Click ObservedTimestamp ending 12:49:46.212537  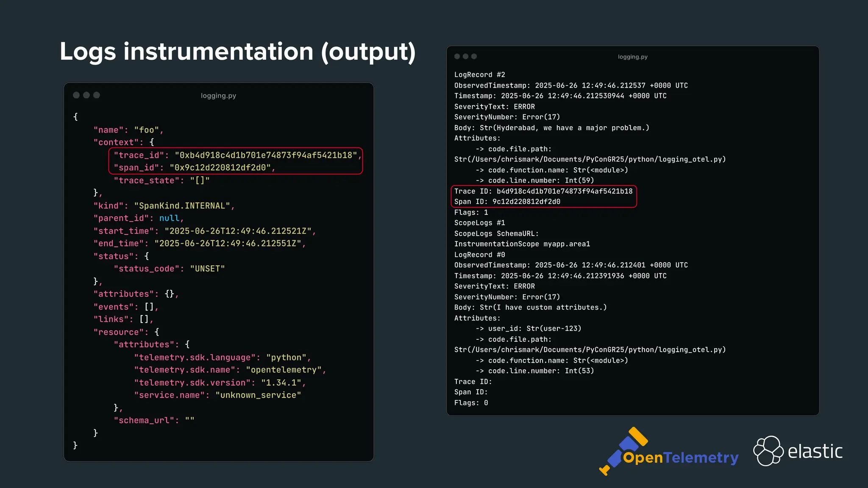click(x=571, y=86)
